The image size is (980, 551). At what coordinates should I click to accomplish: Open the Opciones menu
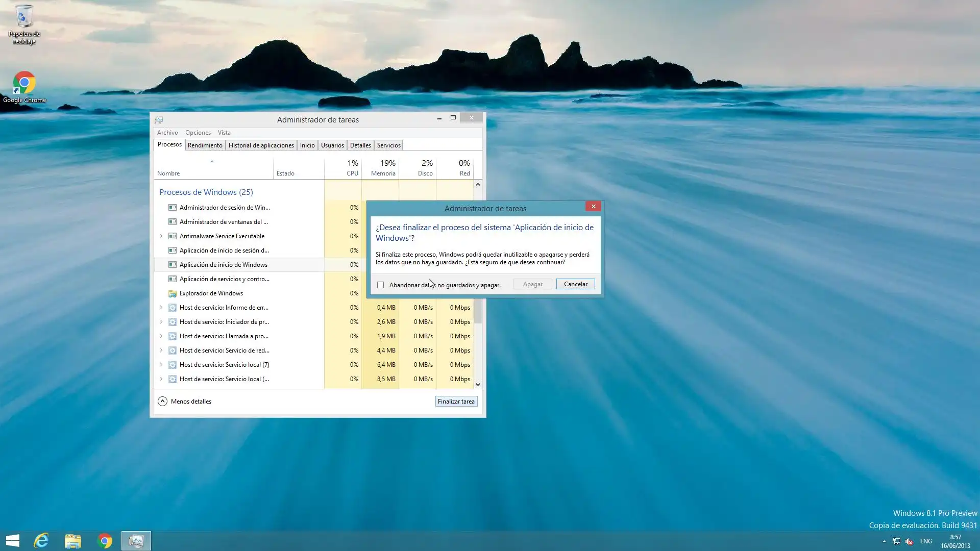(198, 133)
